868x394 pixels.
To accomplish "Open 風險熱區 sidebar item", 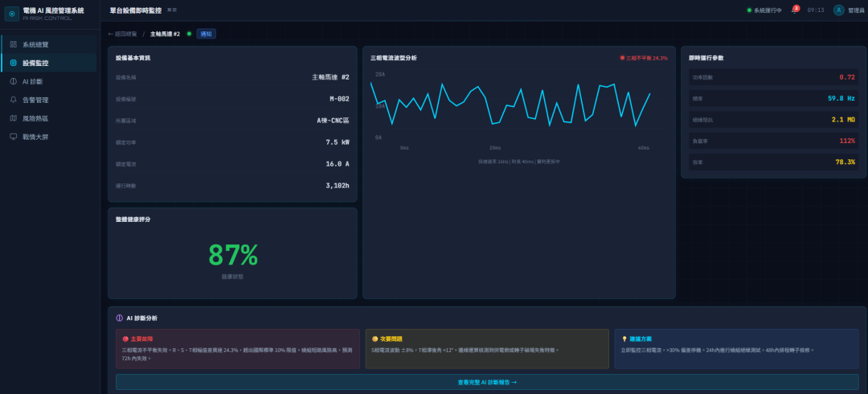I will click(x=49, y=118).
